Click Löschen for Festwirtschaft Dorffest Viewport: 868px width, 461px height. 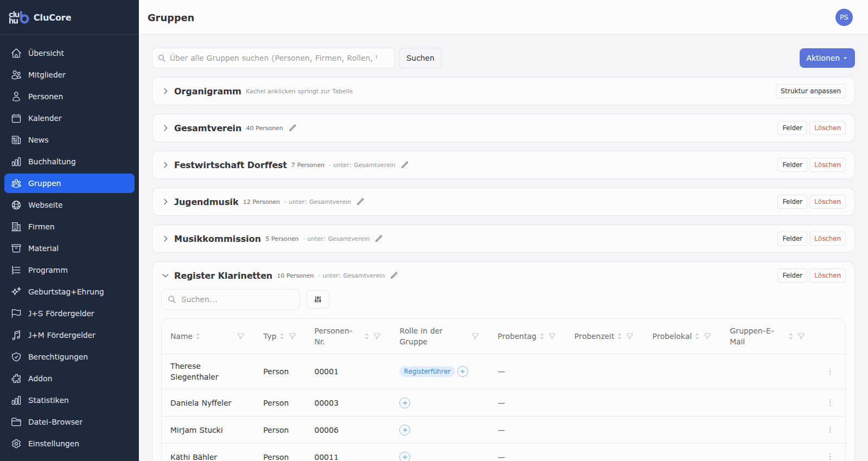pos(827,165)
